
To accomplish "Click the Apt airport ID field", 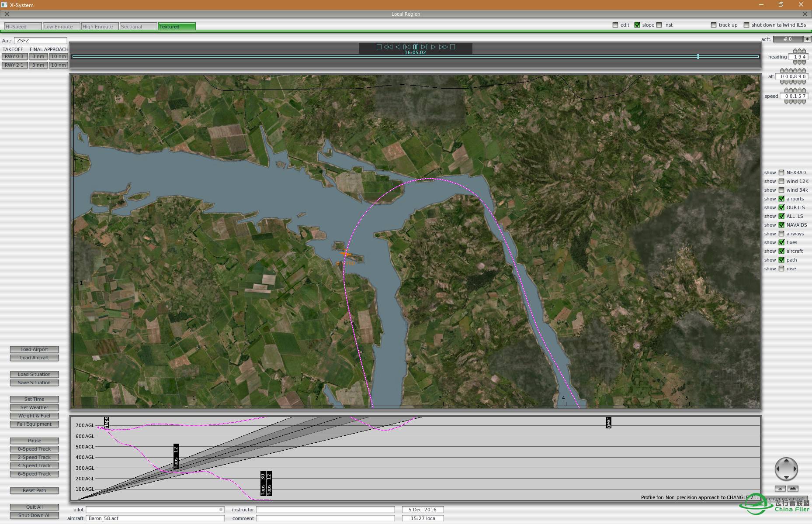I will [40, 41].
